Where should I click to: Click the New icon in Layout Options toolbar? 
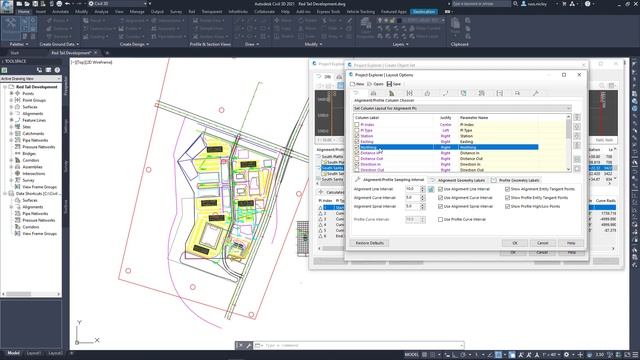coord(353,84)
